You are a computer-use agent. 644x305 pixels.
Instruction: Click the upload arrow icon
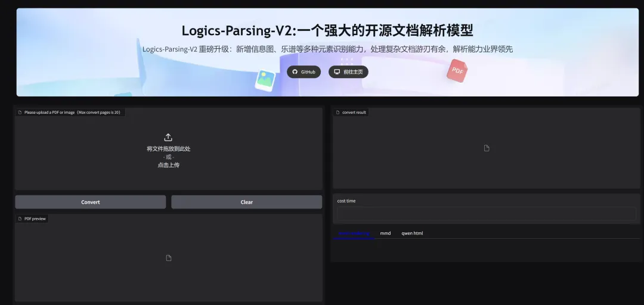coord(168,138)
